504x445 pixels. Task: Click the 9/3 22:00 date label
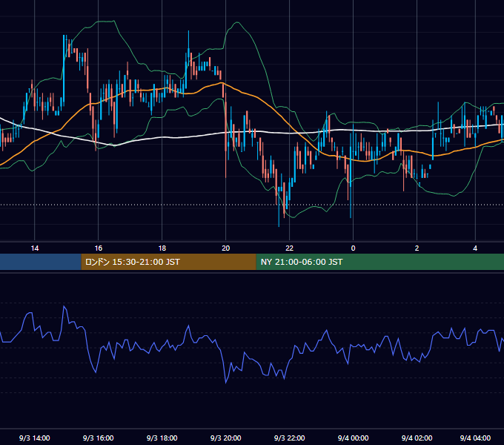289,438
